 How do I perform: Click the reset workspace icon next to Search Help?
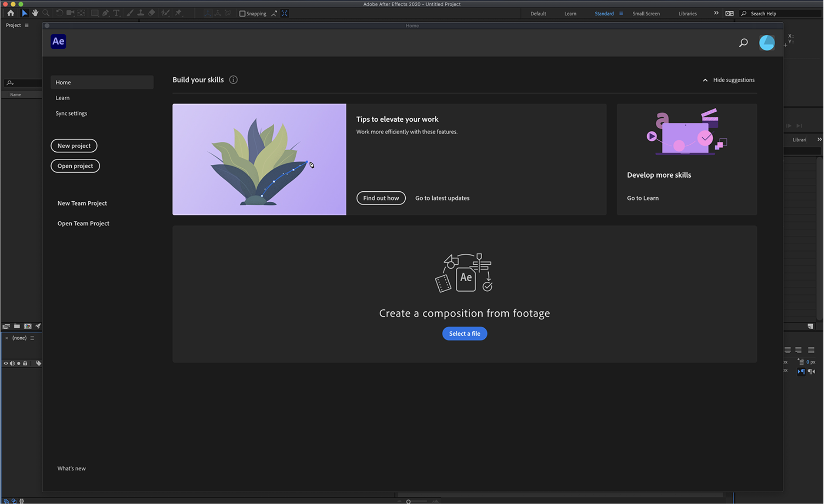[x=730, y=13]
